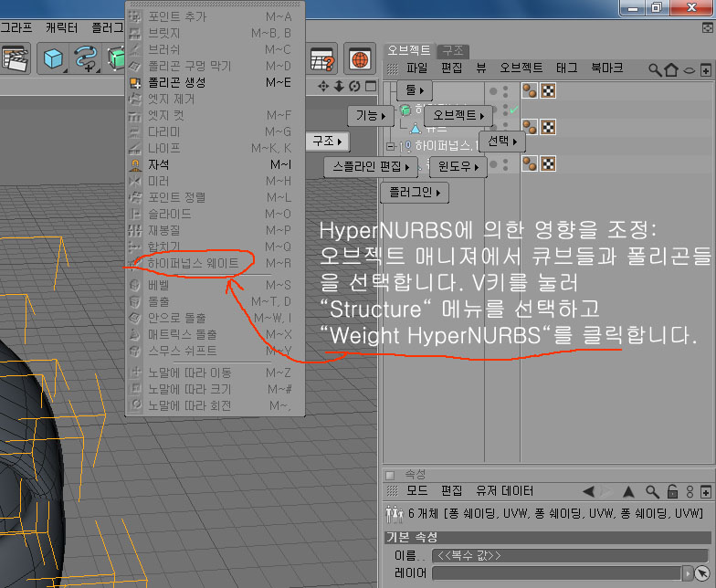Open Object Manager 북마크 menu
716x588 pixels.
[x=606, y=68]
